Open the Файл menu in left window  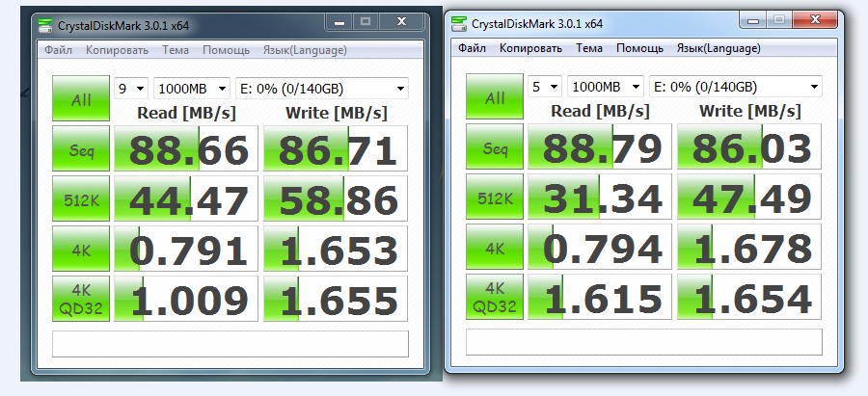coord(58,50)
